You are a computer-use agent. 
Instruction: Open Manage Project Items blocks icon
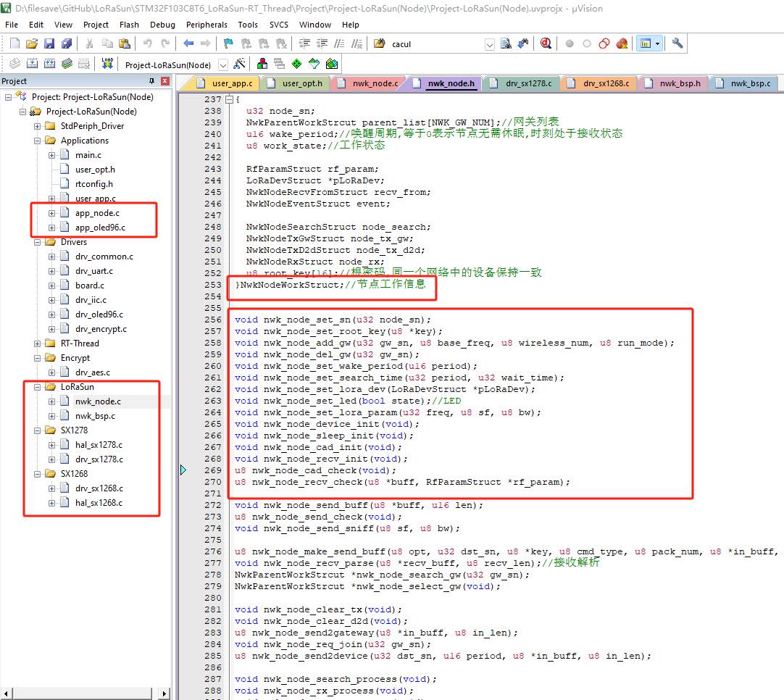tap(262, 64)
